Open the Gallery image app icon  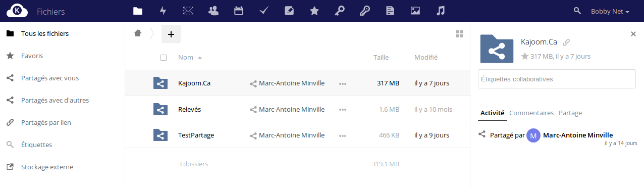click(415, 11)
